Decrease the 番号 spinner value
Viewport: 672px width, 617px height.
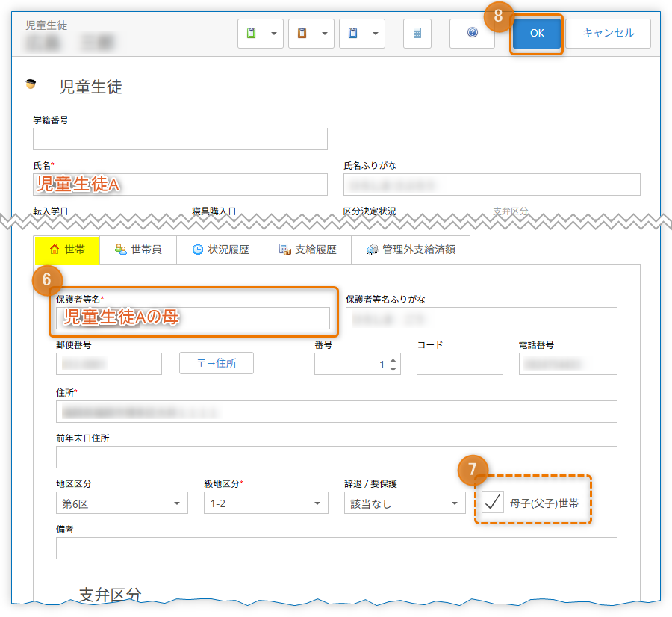click(x=393, y=369)
